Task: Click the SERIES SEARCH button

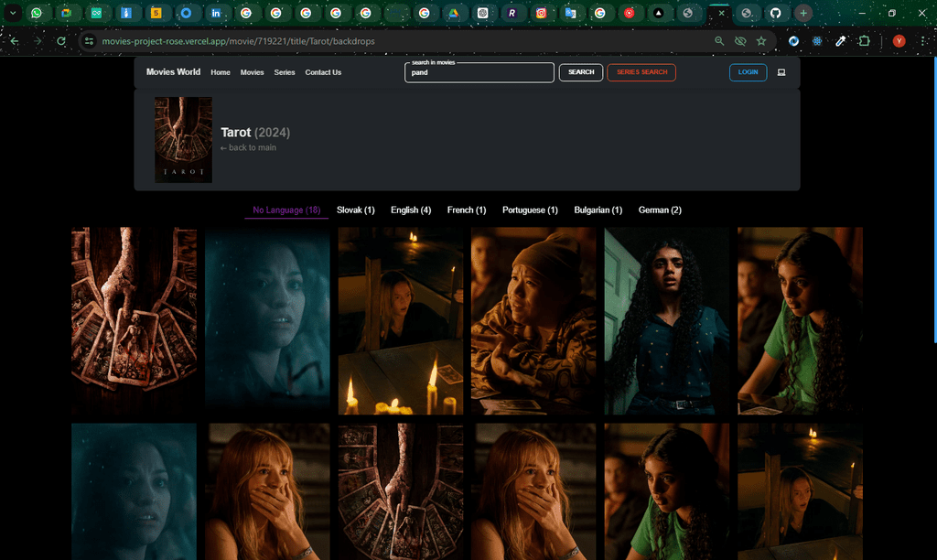Action: tap(641, 72)
